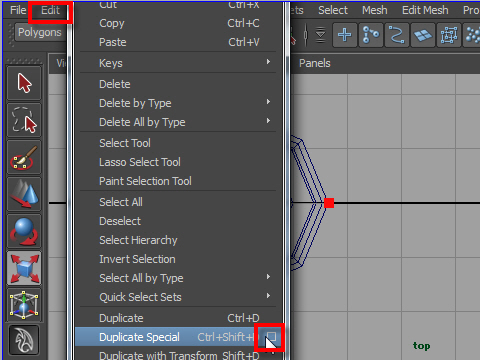This screenshot has height=360, width=480.
Task: Click the red selected vertex point
Action: click(x=329, y=203)
